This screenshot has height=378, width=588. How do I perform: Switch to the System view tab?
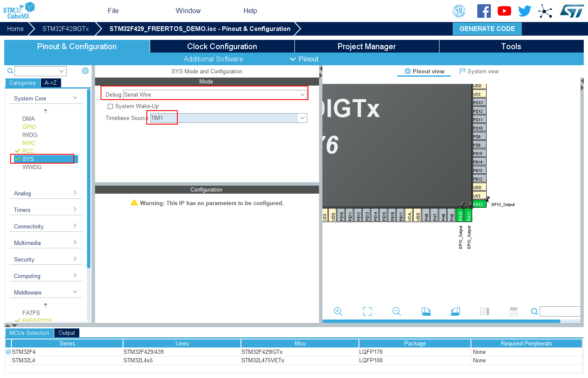(479, 71)
